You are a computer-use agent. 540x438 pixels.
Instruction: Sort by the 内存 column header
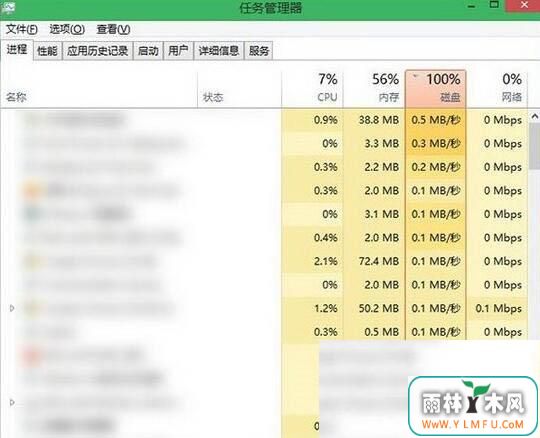coord(374,88)
